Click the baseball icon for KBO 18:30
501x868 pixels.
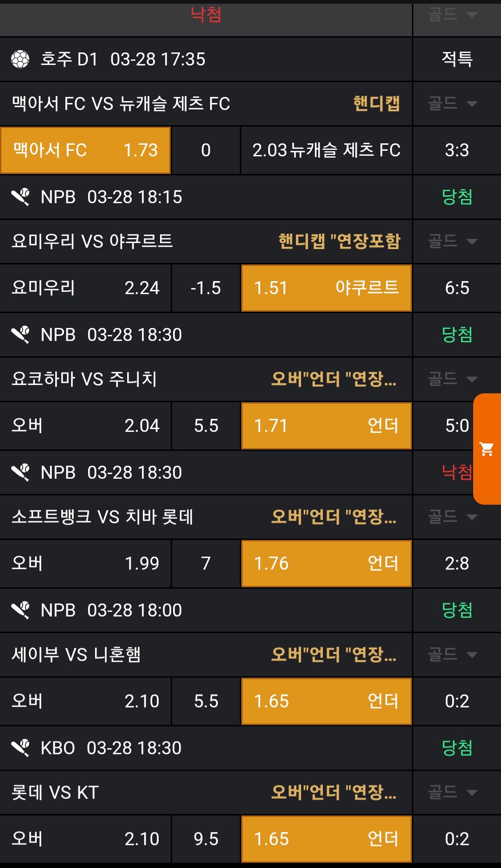pos(20,748)
